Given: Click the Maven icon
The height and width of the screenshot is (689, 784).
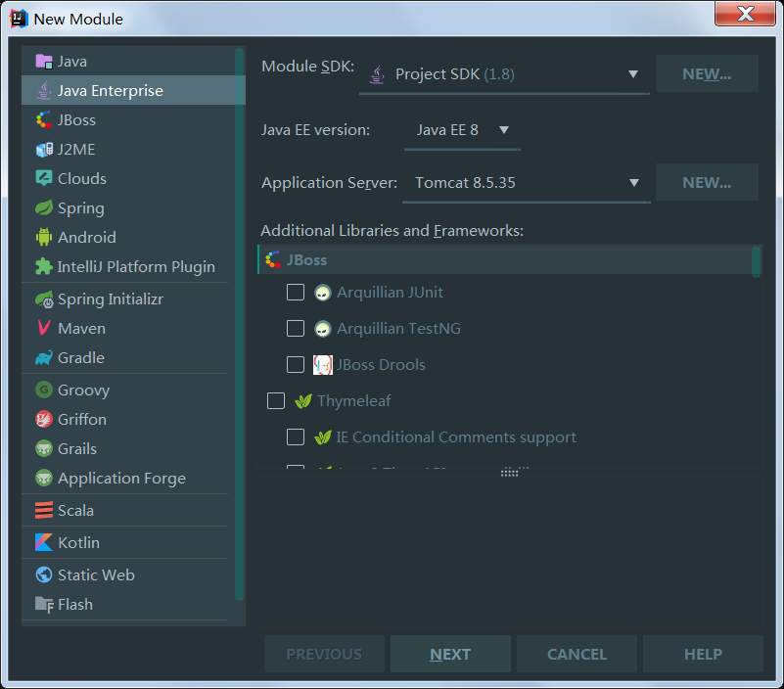Looking at the screenshot, I should tap(44, 329).
